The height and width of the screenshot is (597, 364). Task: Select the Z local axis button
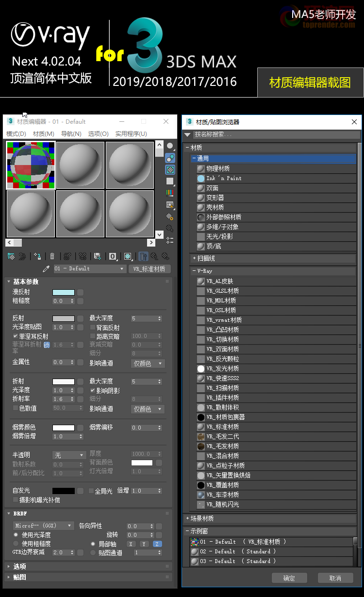click(x=158, y=544)
